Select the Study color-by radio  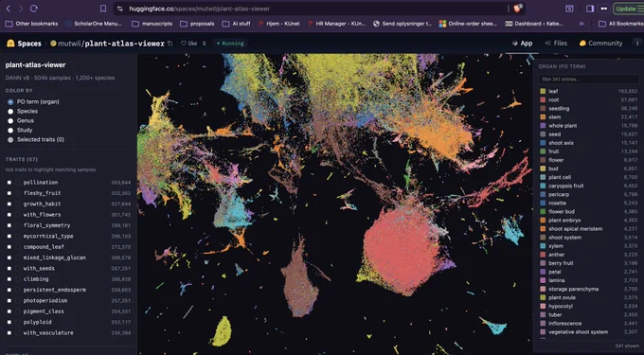coord(10,130)
